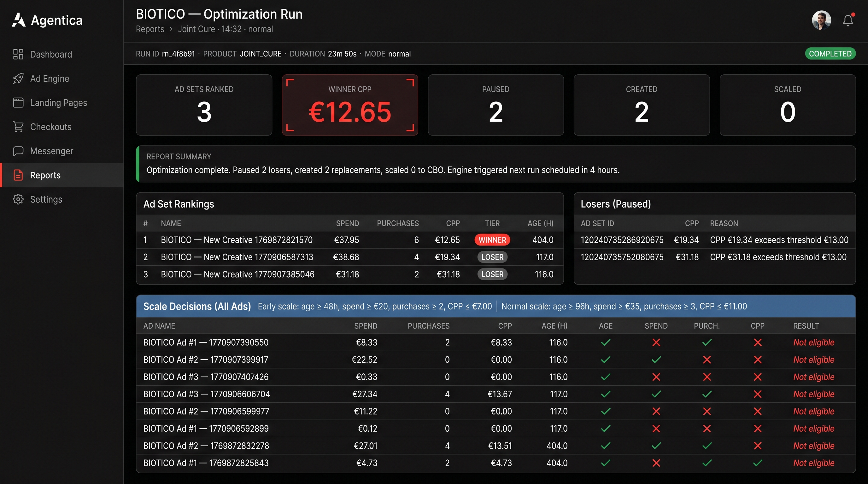Viewport: 868px width, 484px height.
Task: Click CPP cross for Ad #2 1770907399917
Action: coord(758,360)
